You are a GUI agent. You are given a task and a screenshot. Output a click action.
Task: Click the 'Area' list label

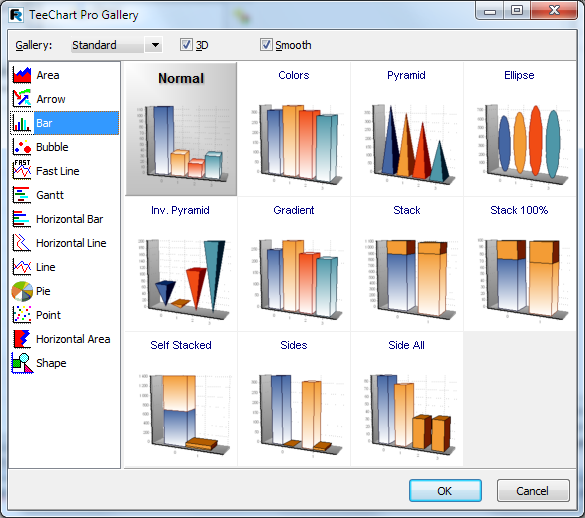(x=48, y=75)
